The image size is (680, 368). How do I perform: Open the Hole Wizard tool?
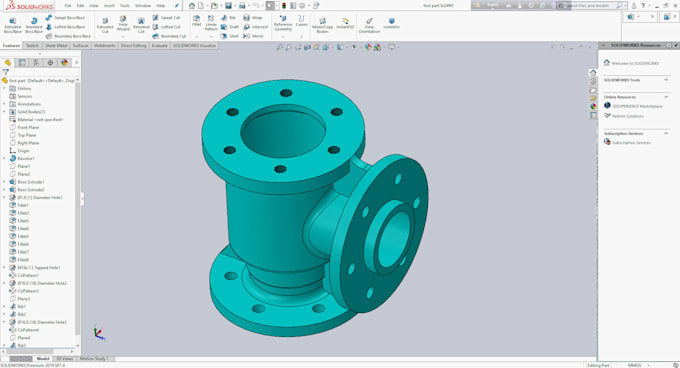(123, 23)
